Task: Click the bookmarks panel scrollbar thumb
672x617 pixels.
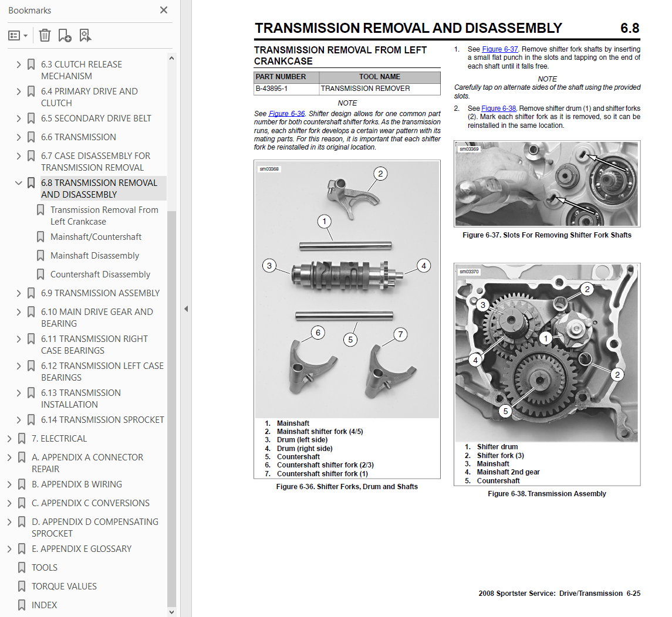Action: tap(171, 408)
